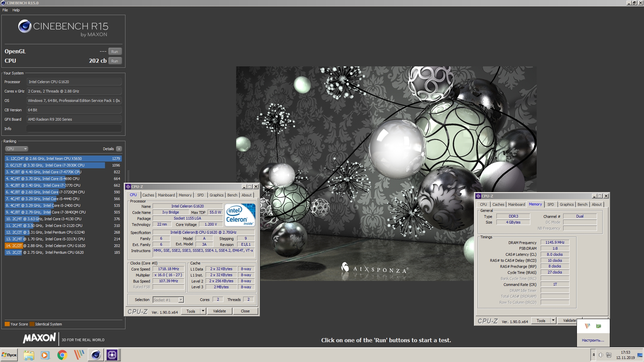Click the Intel Celeron inside logo
This screenshot has width=644, height=362.
click(x=240, y=215)
